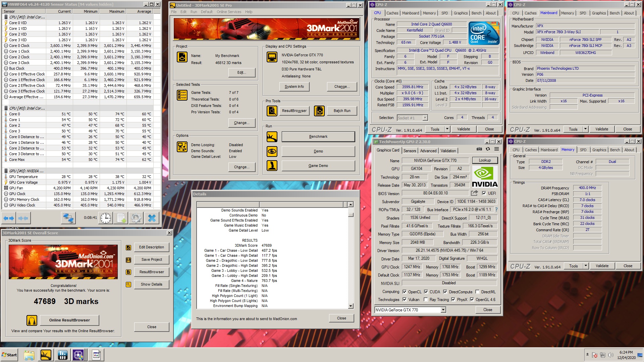The image size is (644, 362).
Task: Click HWiNFO collapse-columns arrows icon
Action: pyautogui.click(x=23, y=218)
